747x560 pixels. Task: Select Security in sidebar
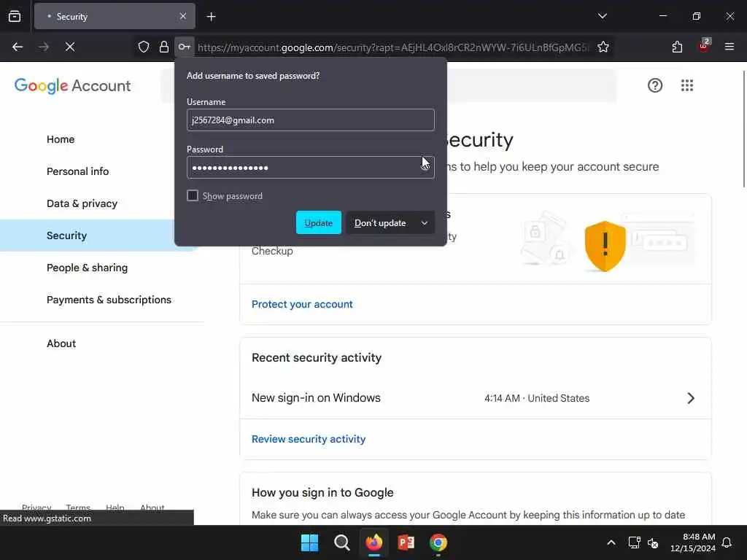point(66,236)
